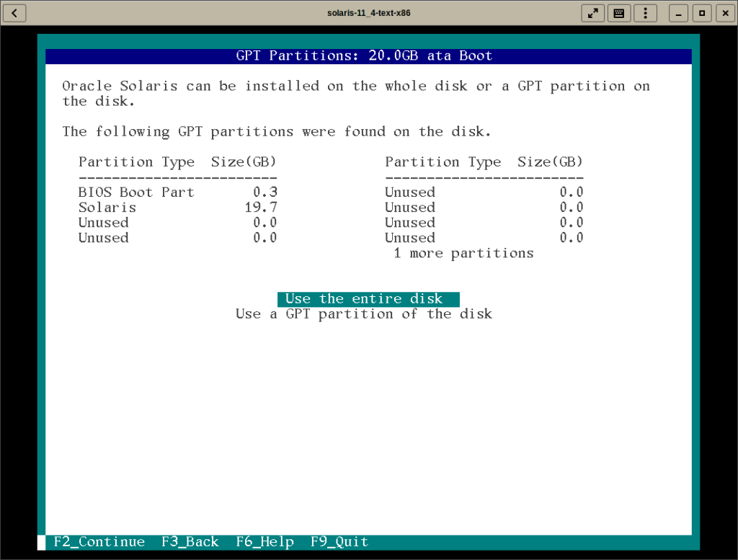Screen dimensions: 738x560
Task: Click right column 'Size(GB)' header
Action: tap(550, 162)
